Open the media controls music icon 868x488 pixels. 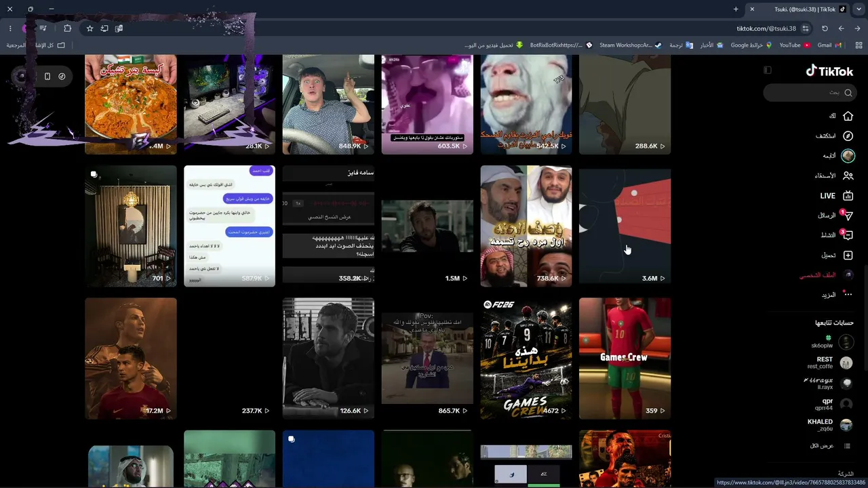pos(43,28)
